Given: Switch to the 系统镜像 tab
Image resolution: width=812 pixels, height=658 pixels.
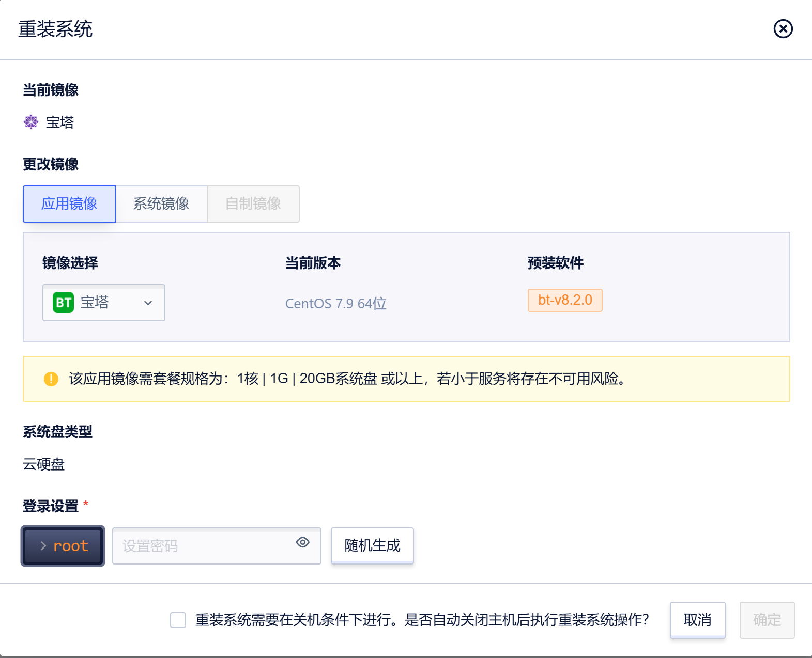Looking at the screenshot, I should click(161, 204).
